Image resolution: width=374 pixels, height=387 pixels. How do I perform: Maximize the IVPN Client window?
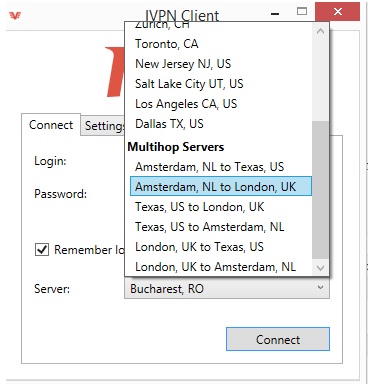tap(302, 11)
